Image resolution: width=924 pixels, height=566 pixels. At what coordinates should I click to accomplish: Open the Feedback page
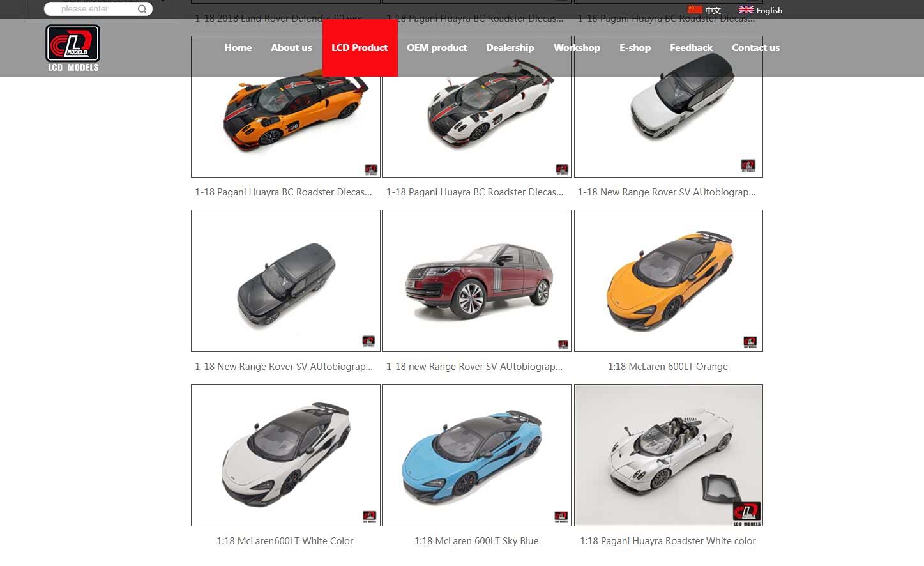[x=691, y=48]
